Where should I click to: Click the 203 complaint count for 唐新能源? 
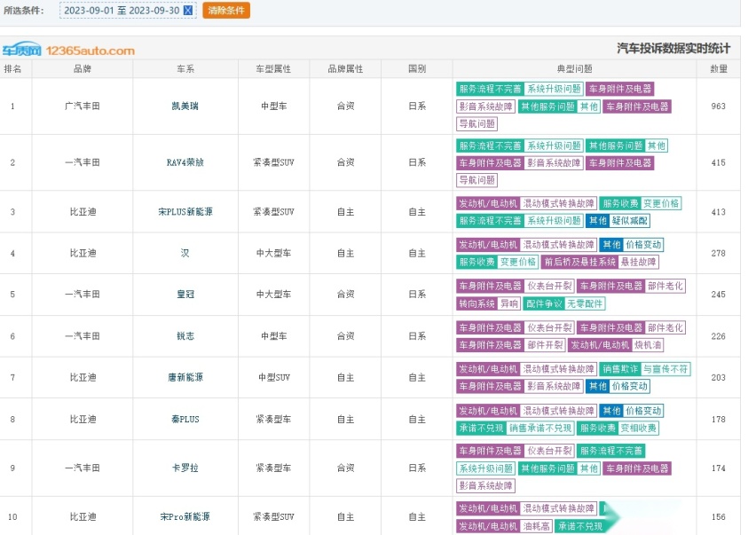point(719,377)
